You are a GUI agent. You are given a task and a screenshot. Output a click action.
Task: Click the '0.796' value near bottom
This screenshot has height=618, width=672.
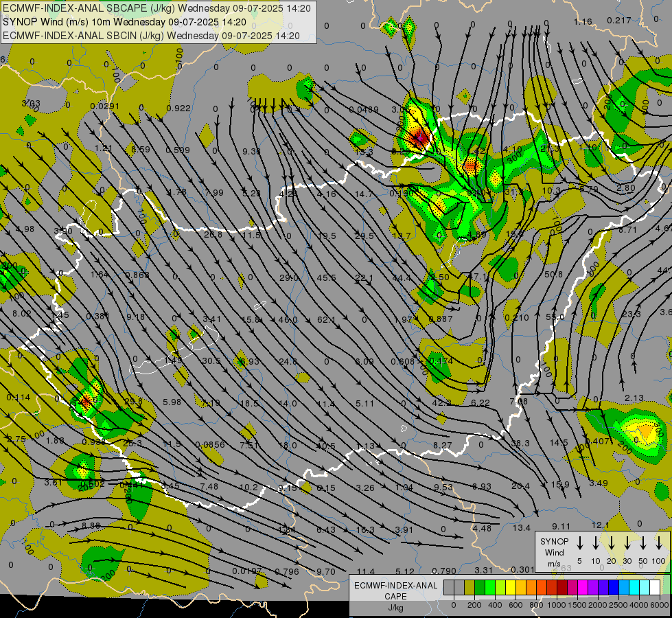[287, 572]
